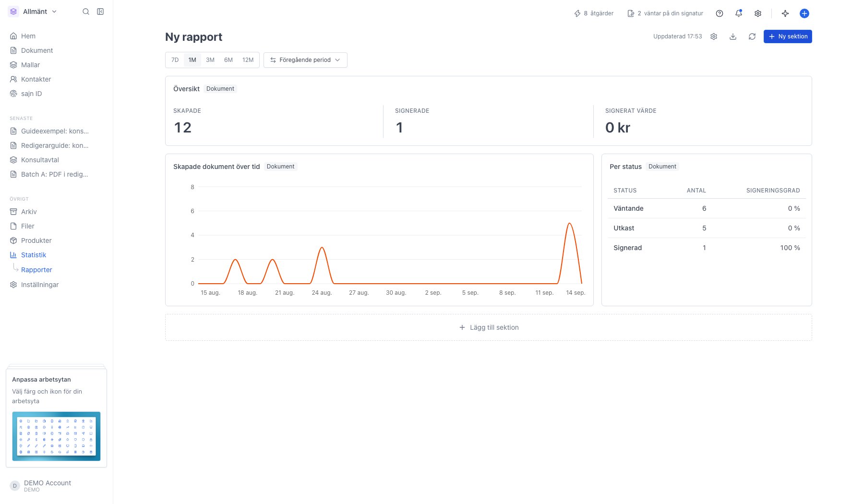Open the notifications bell
The width and height of the screenshot is (864, 504).
coord(739,13)
